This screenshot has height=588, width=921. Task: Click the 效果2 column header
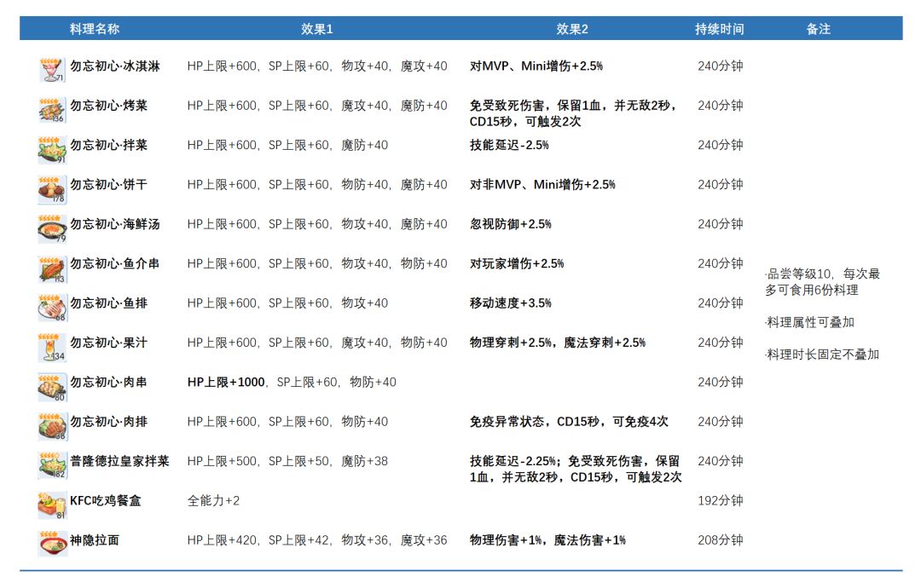572,29
